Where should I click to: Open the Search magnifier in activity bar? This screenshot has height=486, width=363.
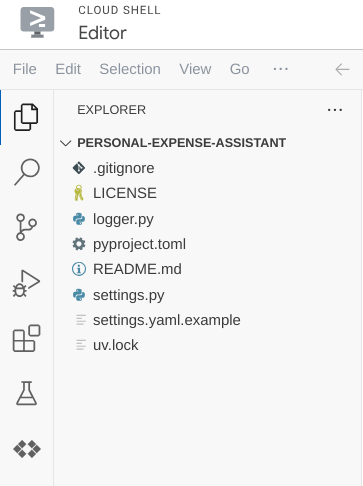pos(27,172)
